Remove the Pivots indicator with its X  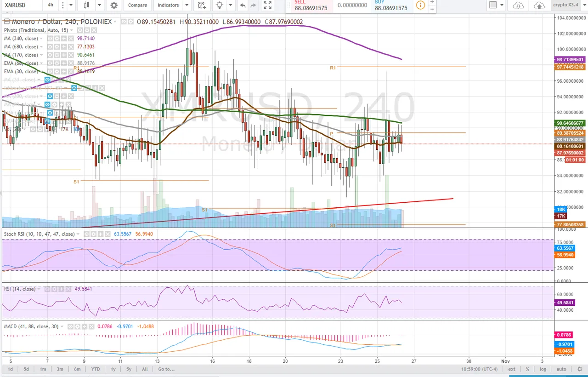(94, 30)
